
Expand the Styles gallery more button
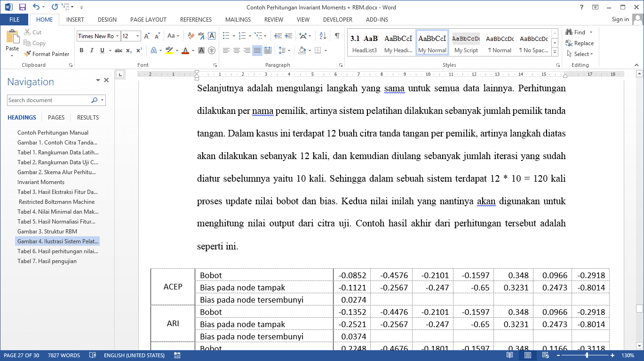click(x=555, y=53)
